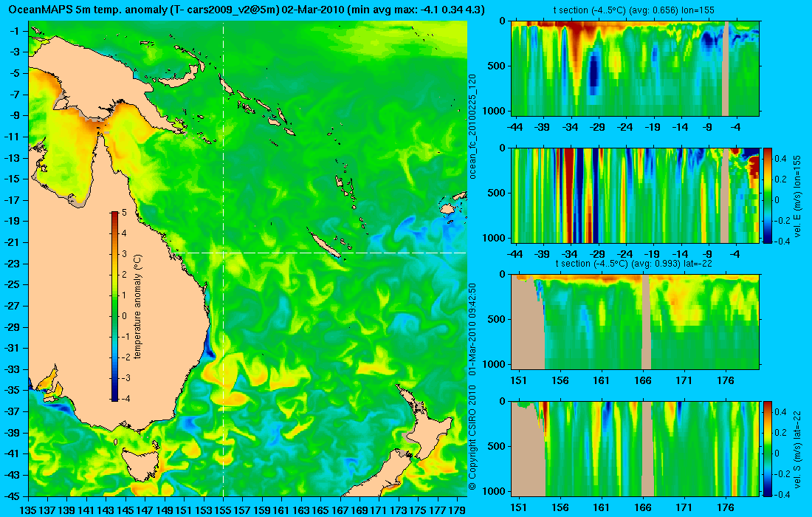Click the '500' depth tick on the top panel
The width and height of the screenshot is (812, 517).
(x=498, y=66)
